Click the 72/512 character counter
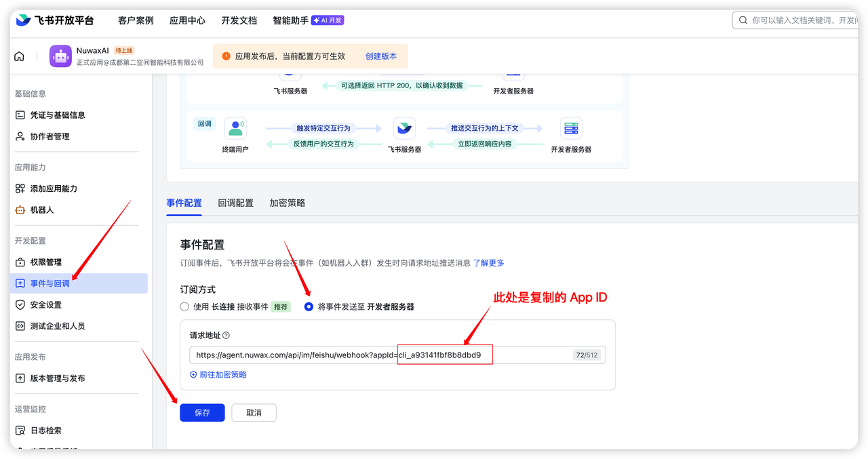This screenshot has height=459, width=868. (587, 355)
